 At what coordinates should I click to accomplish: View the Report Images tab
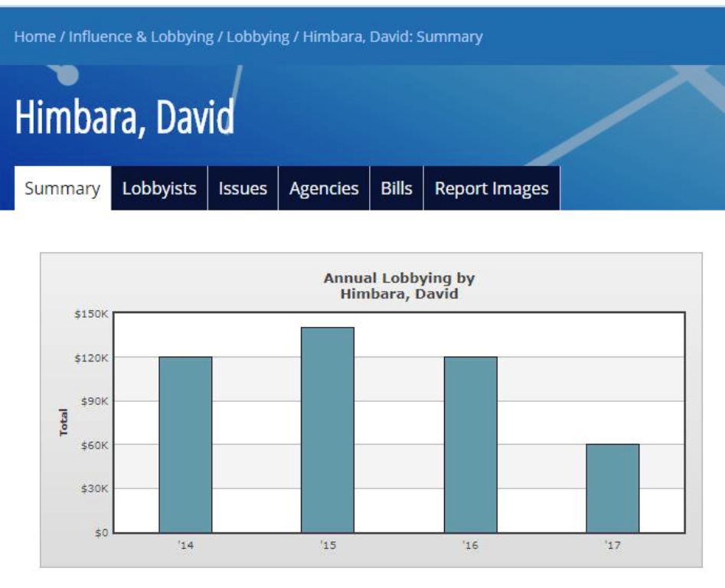491,188
